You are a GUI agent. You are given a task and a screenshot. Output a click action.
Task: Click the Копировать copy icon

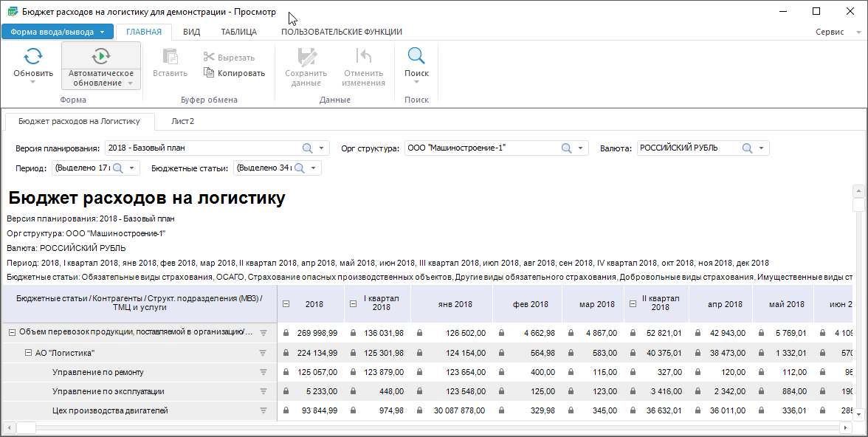coord(209,73)
